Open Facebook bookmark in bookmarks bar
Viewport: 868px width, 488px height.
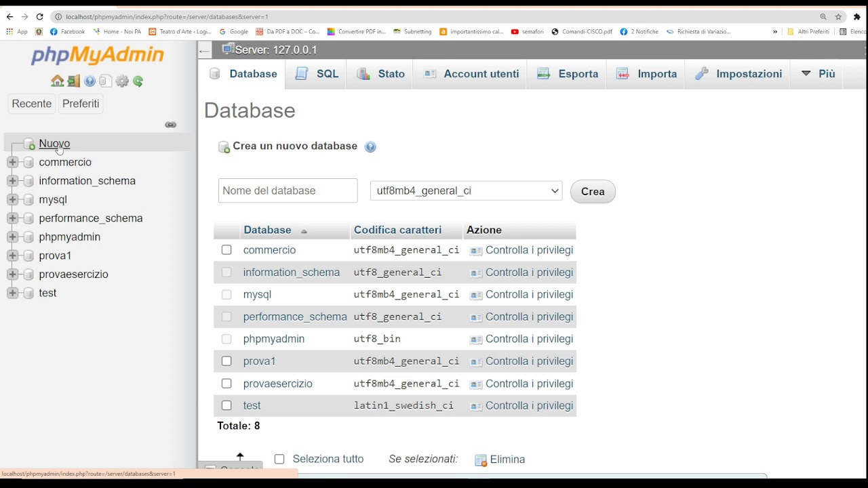pyautogui.click(x=67, y=31)
